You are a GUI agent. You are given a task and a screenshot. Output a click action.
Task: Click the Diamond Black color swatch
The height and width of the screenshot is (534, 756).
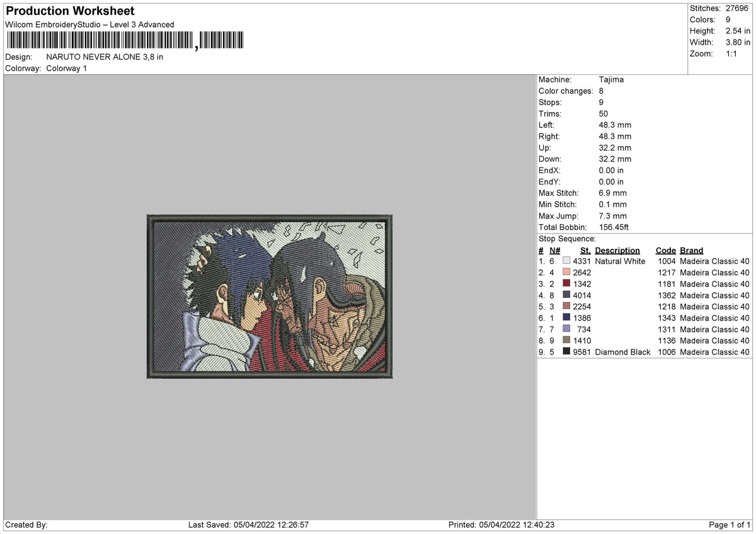coord(566,351)
